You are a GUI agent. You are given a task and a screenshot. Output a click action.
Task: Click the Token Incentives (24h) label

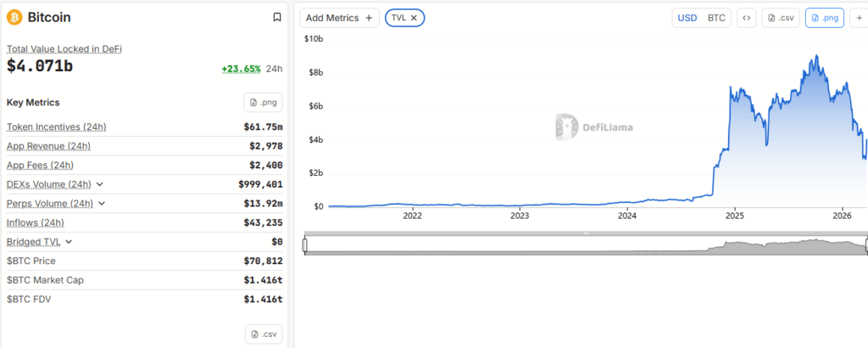[57, 127]
